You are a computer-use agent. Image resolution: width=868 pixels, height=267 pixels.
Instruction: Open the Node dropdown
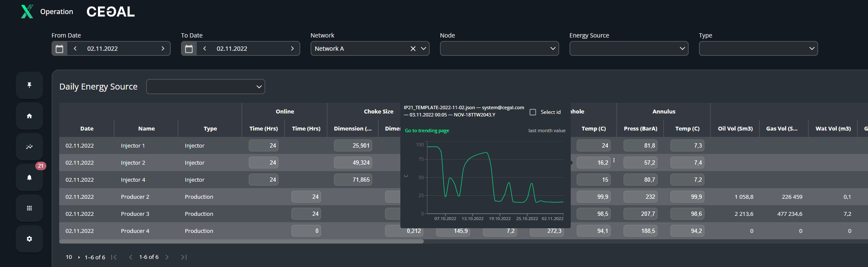click(x=500, y=49)
